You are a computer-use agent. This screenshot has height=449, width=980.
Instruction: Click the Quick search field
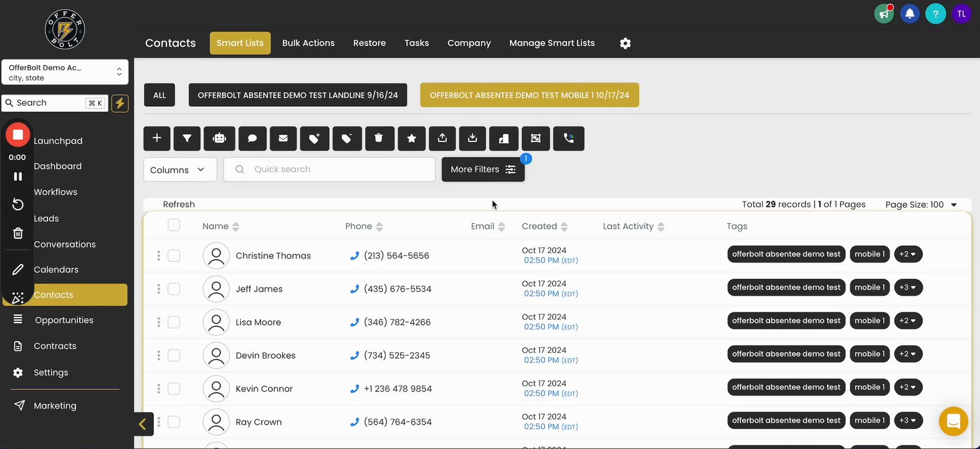coord(336,170)
